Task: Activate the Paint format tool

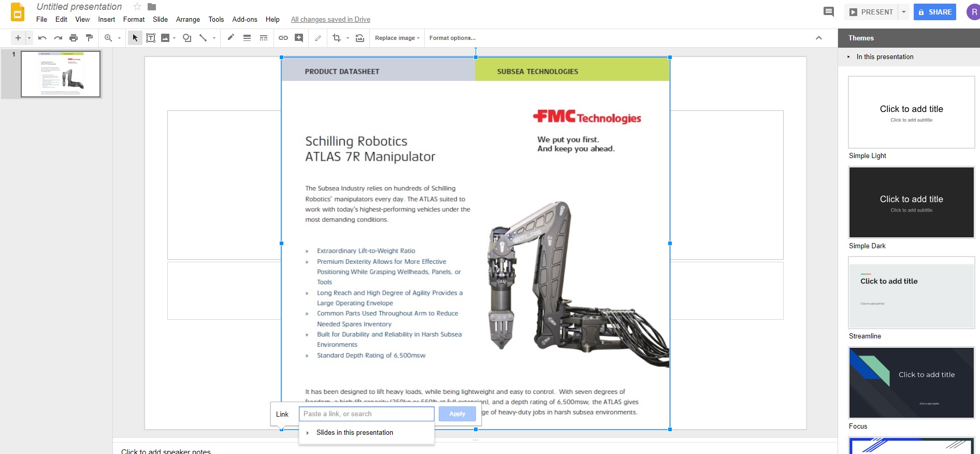Action: (89, 38)
